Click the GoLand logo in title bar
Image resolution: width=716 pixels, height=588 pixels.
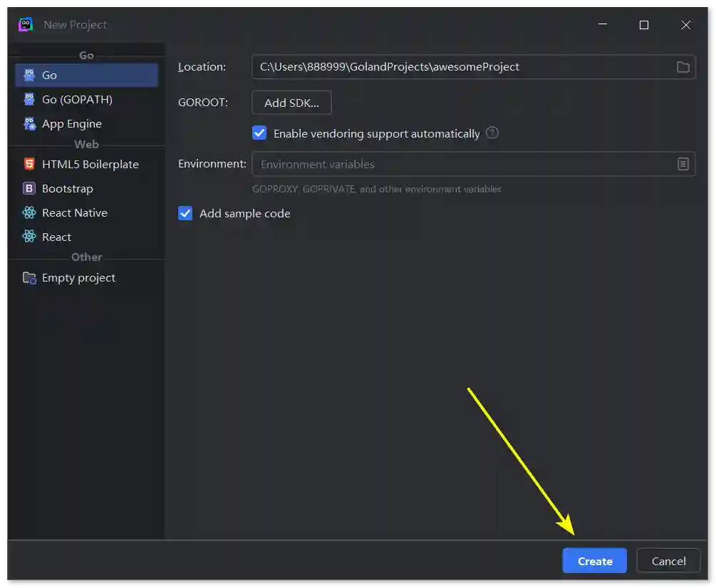(26, 24)
